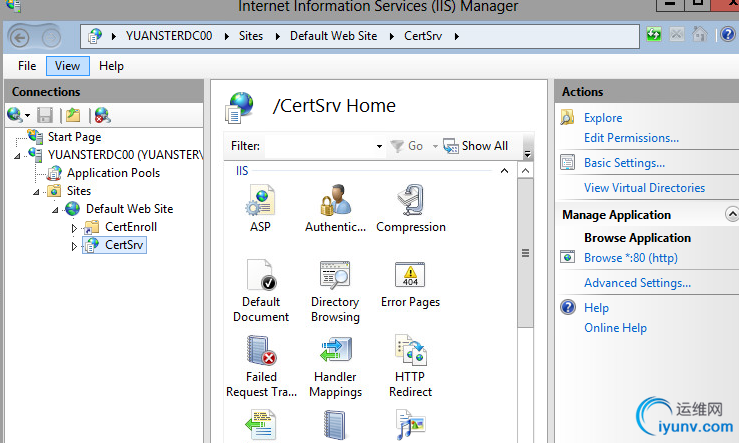Collapse the YUANSTERDC00 server node

click(x=17, y=156)
